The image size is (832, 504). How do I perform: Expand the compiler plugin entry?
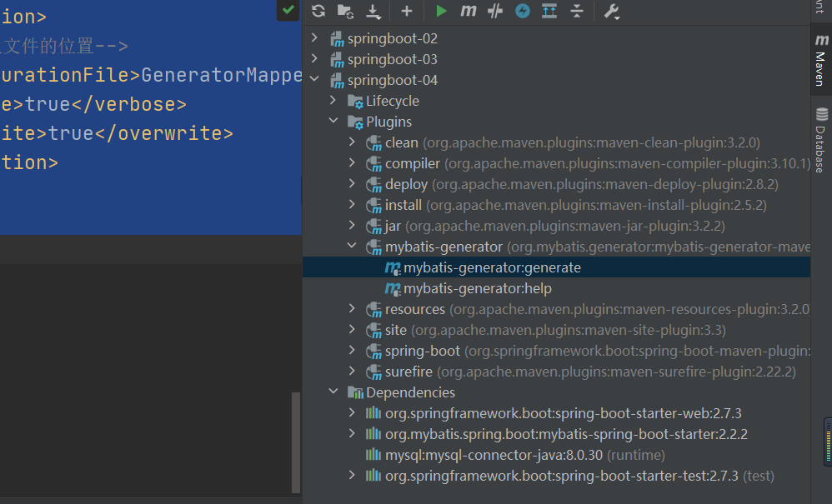point(352,162)
